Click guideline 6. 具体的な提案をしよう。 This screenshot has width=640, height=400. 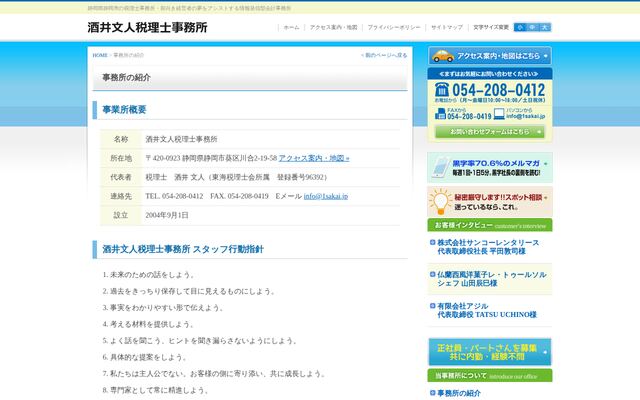tap(145, 357)
